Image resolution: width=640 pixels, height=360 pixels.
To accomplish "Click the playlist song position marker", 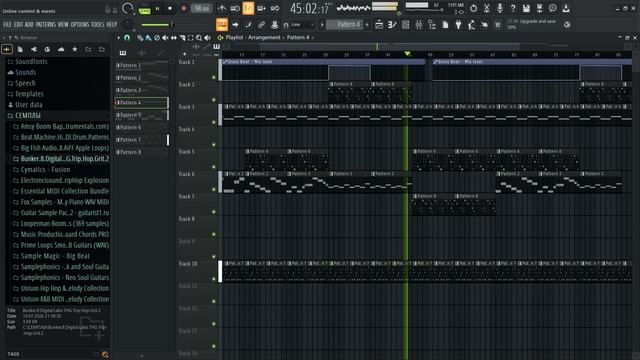I will 407,54.
